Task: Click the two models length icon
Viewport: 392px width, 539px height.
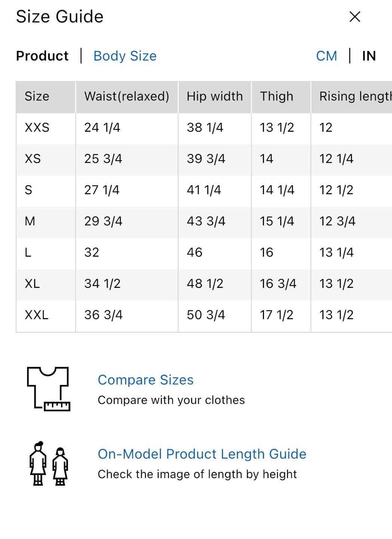Action: [49, 463]
